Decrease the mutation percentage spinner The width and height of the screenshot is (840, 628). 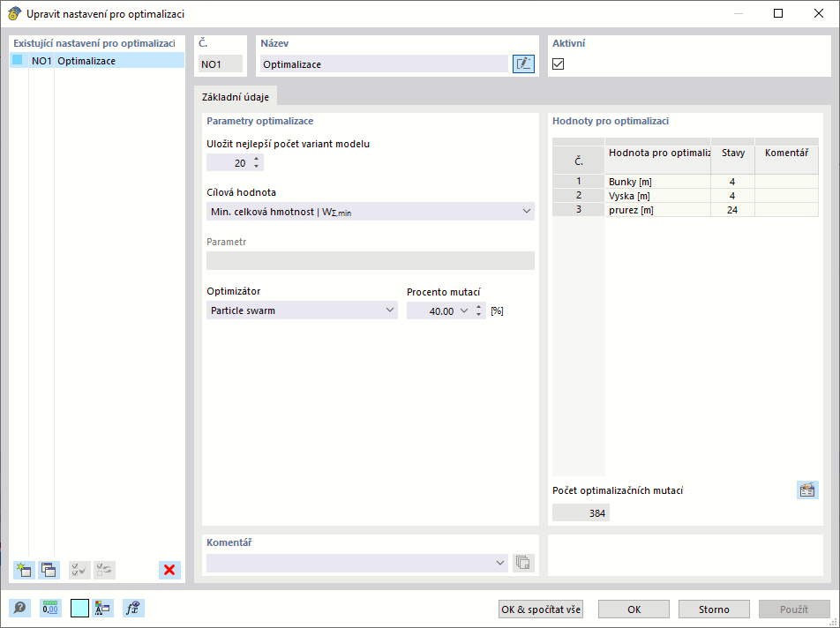point(478,314)
